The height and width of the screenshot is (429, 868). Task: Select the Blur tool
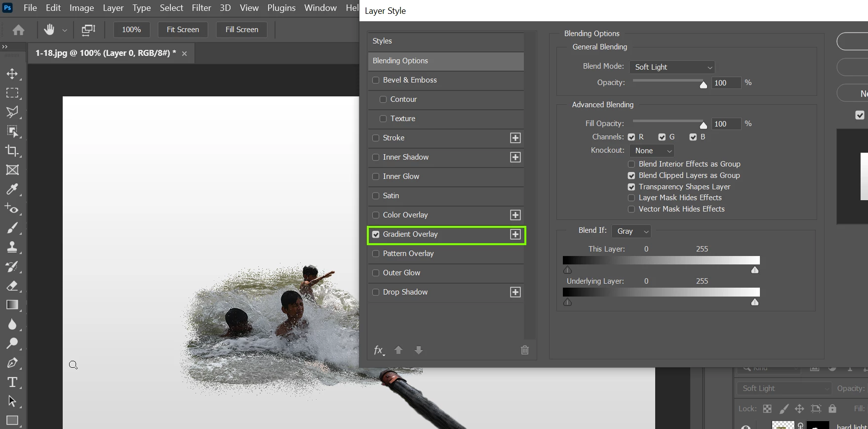(12, 324)
